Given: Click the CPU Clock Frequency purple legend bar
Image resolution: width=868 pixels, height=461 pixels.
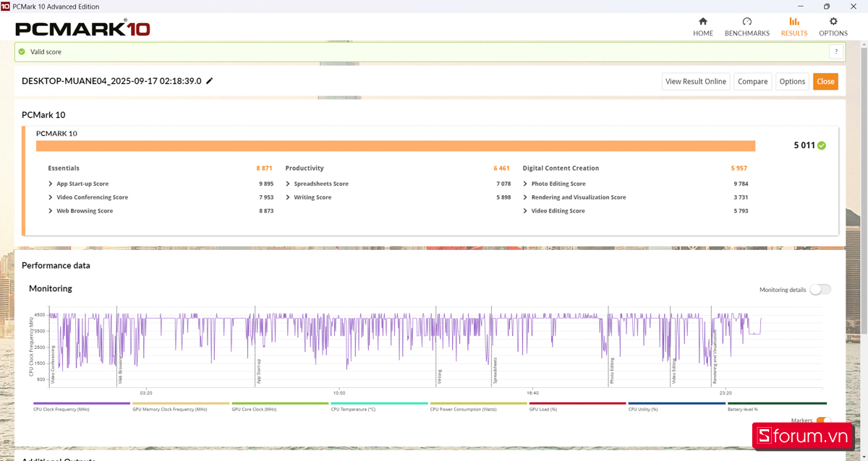Looking at the screenshot, I should point(82,404).
